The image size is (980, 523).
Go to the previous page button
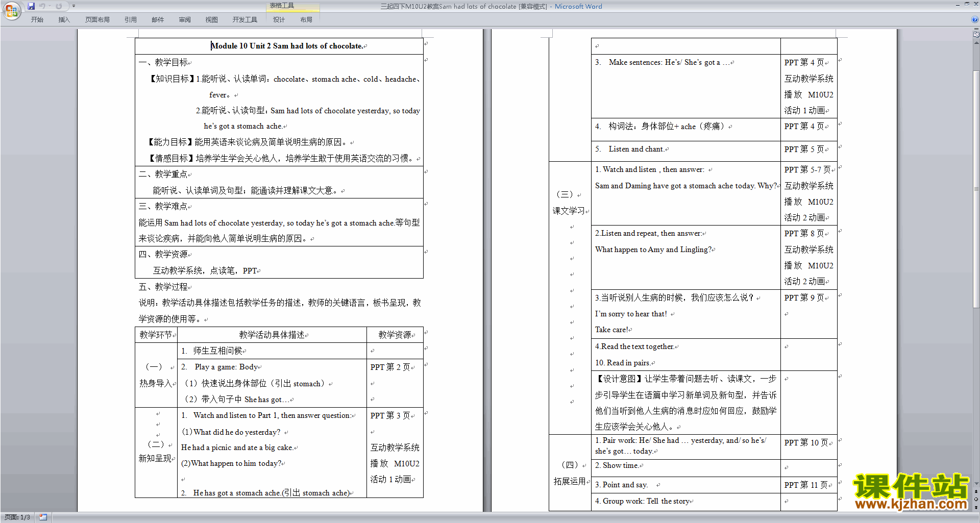976,491
